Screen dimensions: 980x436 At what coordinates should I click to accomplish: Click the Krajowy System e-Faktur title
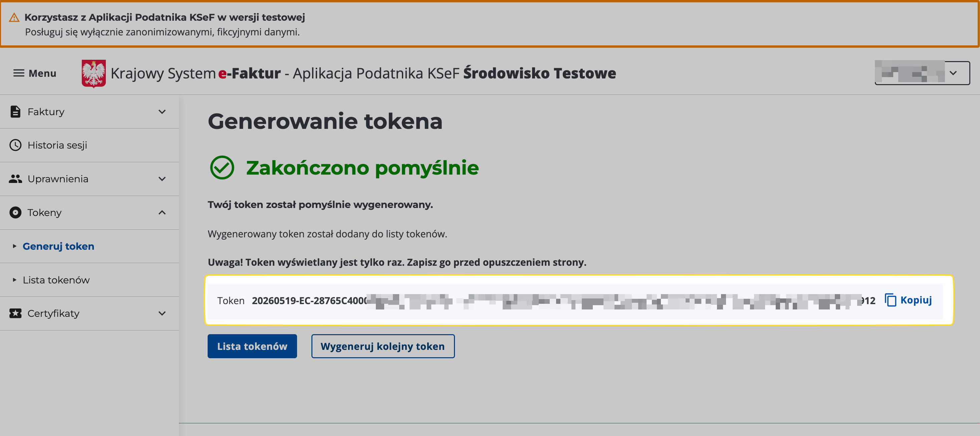tap(196, 73)
